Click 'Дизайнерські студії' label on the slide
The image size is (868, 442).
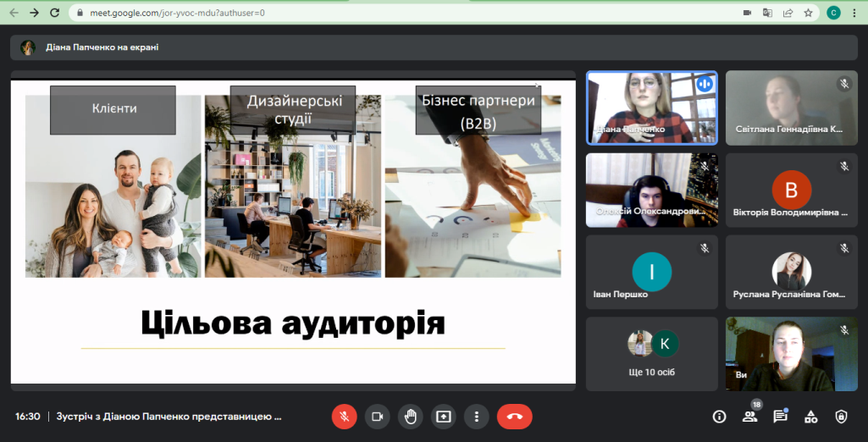pos(293,109)
